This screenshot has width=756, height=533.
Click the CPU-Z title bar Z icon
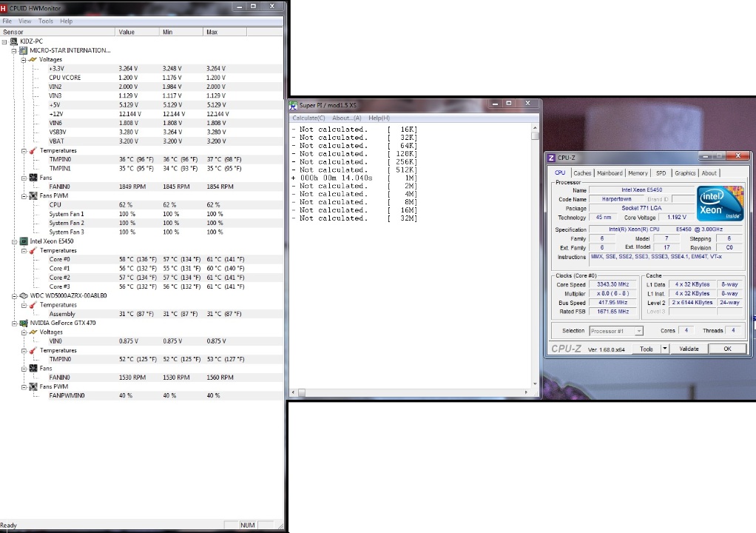[552, 158]
